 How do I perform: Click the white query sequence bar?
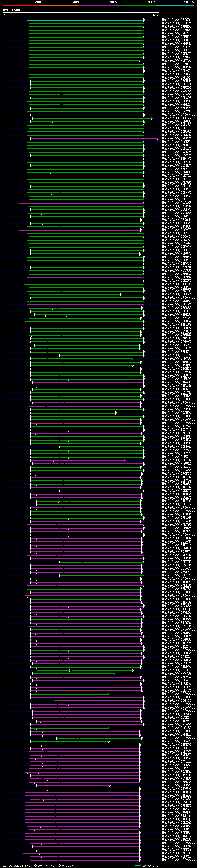[x=81, y=13]
